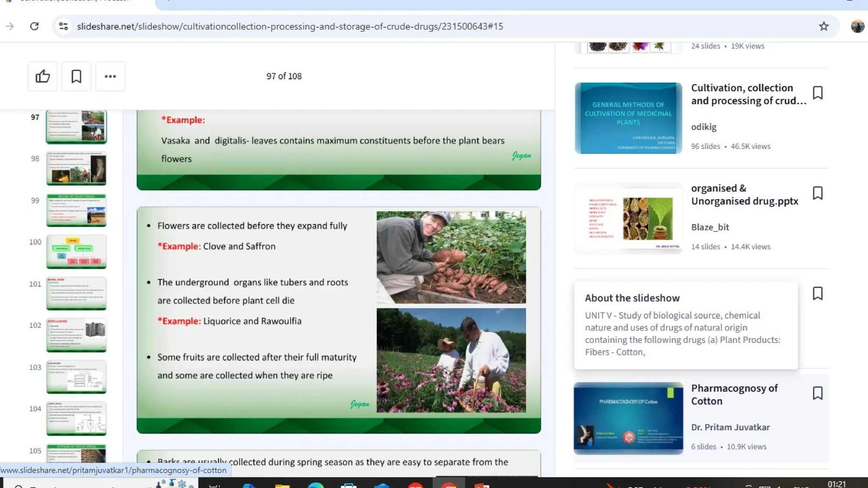Image resolution: width=868 pixels, height=488 pixels.
Task: Open 'General Methods of Cultivation' slideshow thumbnail
Action: [x=628, y=118]
